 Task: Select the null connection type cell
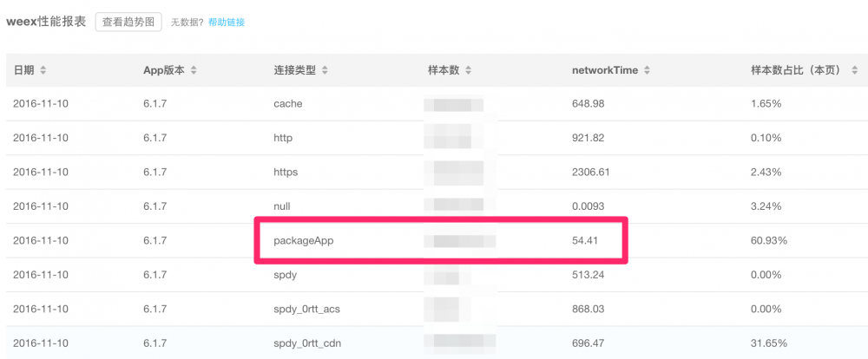click(x=282, y=206)
